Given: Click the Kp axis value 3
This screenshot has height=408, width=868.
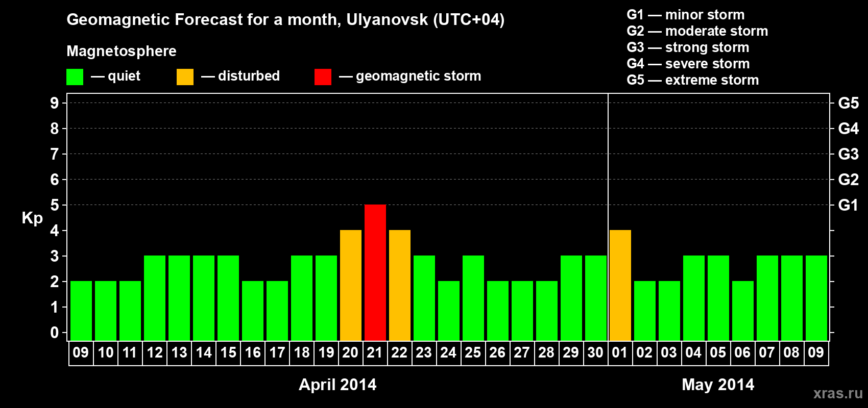Looking at the screenshot, I should point(55,256).
